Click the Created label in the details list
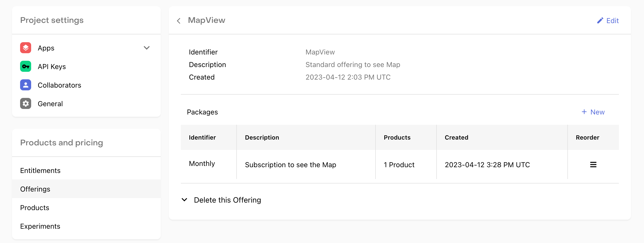Screen dimensions: 644x243 202,77
